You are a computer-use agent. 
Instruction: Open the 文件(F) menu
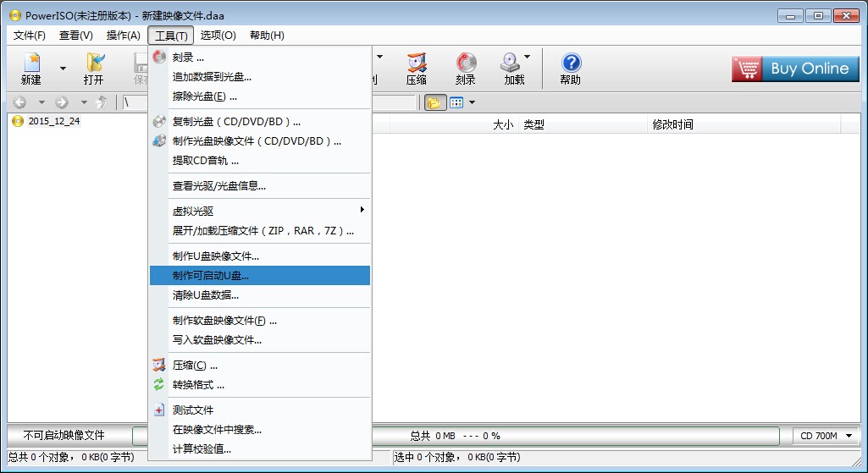[30, 36]
